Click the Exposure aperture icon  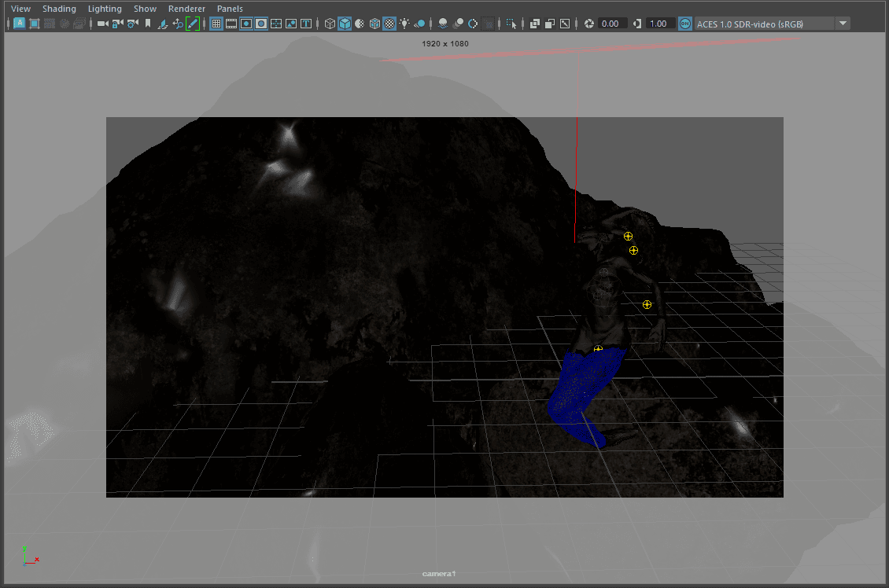[589, 24]
